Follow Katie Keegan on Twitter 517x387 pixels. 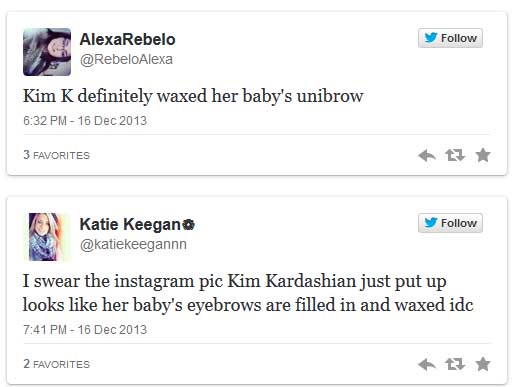(450, 223)
